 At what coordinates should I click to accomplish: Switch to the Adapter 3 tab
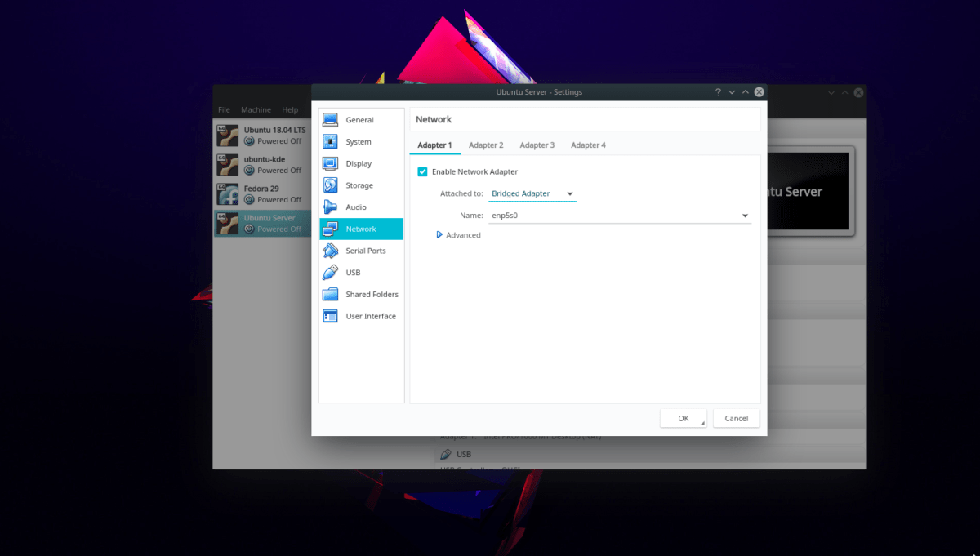(537, 145)
